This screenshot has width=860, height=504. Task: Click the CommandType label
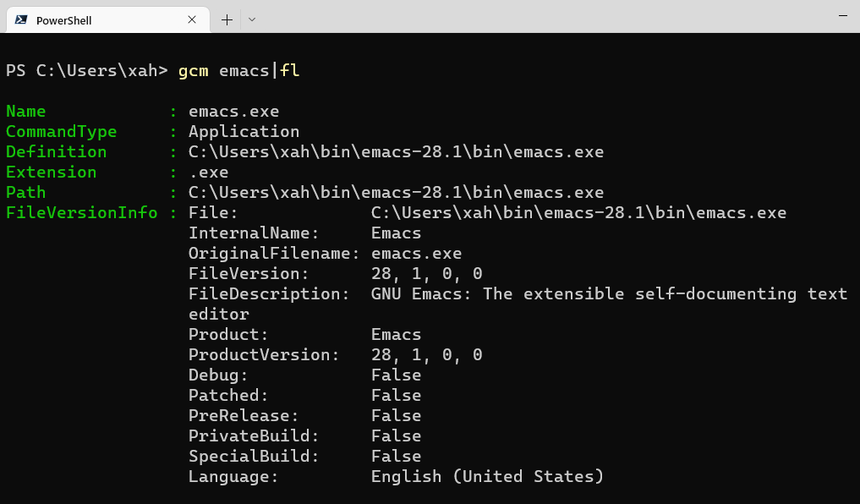click(x=61, y=131)
